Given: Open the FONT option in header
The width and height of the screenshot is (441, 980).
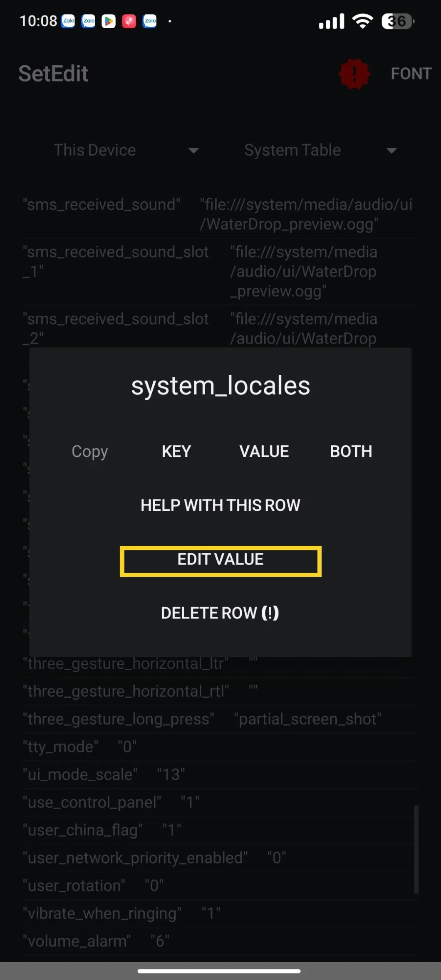Looking at the screenshot, I should [x=411, y=74].
